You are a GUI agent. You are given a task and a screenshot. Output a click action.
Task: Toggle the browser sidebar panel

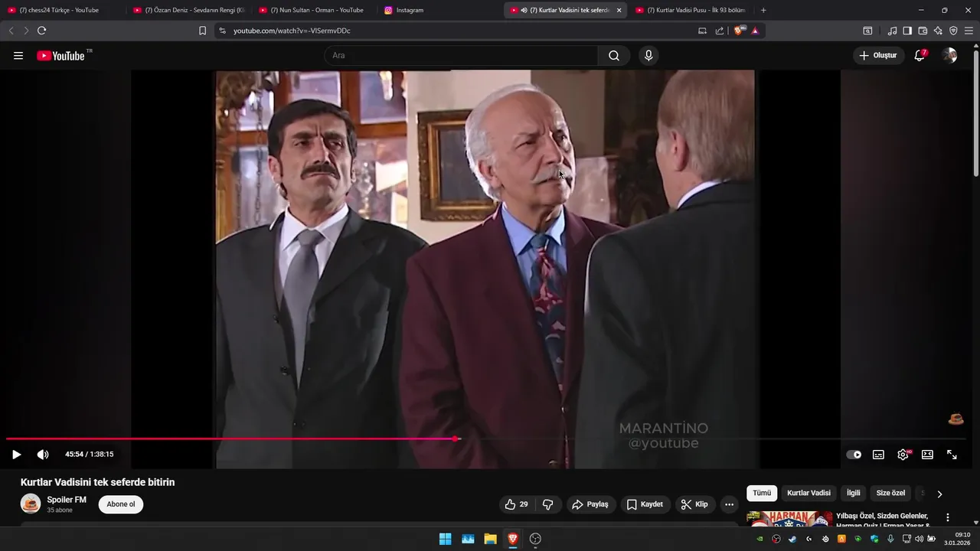[907, 31]
